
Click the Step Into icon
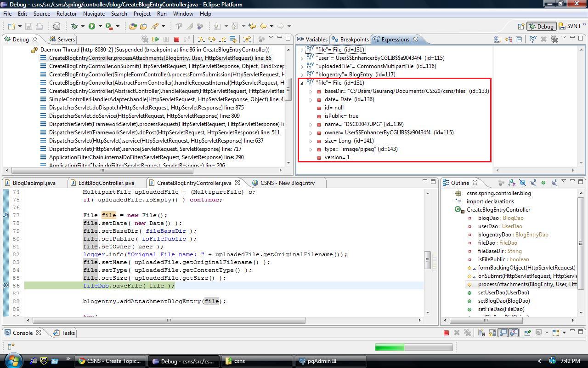click(201, 40)
